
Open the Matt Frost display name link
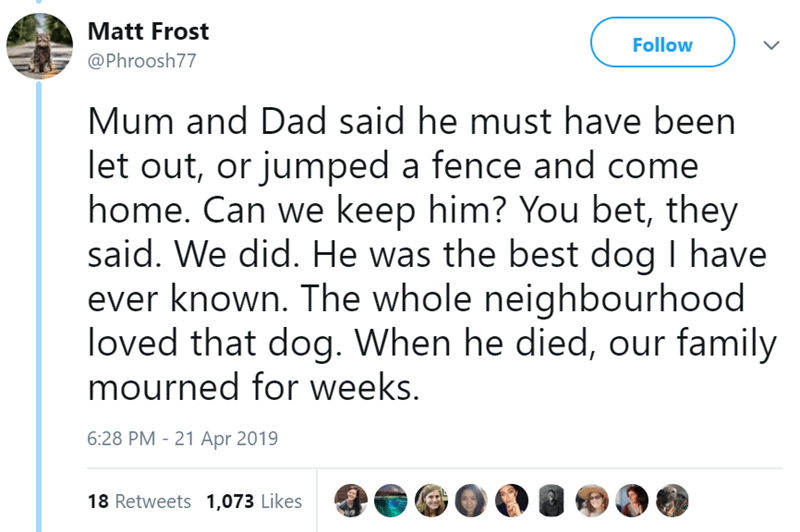pyautogui.click(x=148, y=32)
